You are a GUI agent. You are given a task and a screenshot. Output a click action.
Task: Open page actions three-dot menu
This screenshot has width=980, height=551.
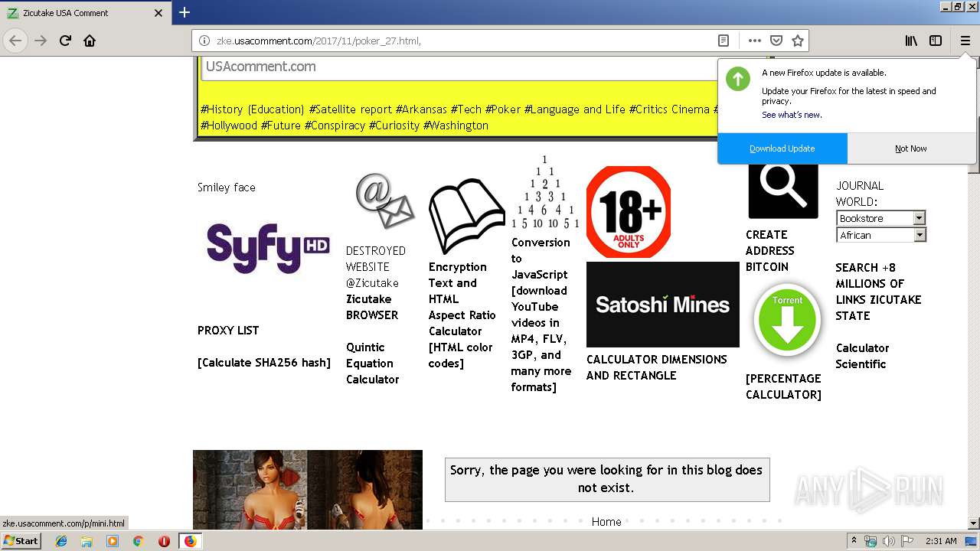coord(755,41)
